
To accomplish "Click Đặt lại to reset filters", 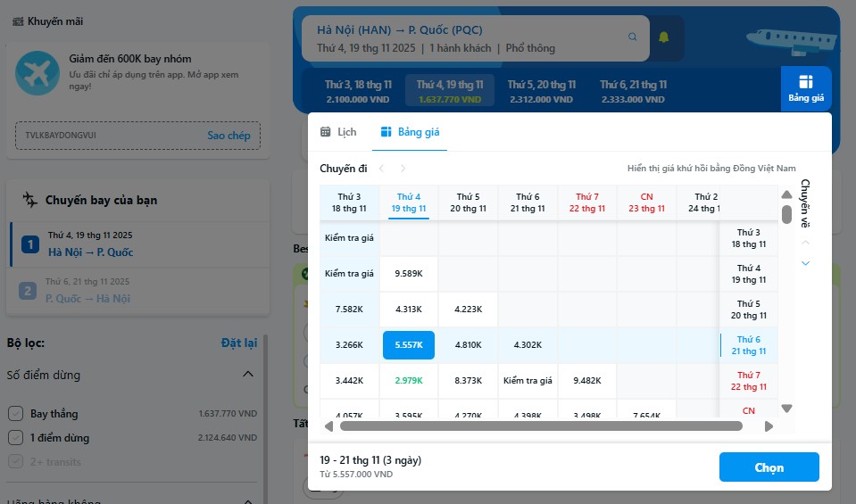I will point(239,343).
